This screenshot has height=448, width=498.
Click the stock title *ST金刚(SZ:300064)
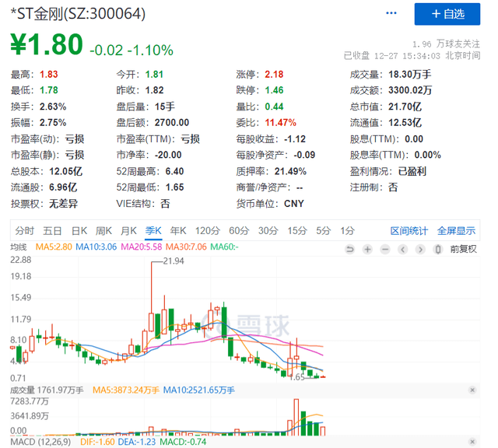pyautogui.click(x=78, y=14)
